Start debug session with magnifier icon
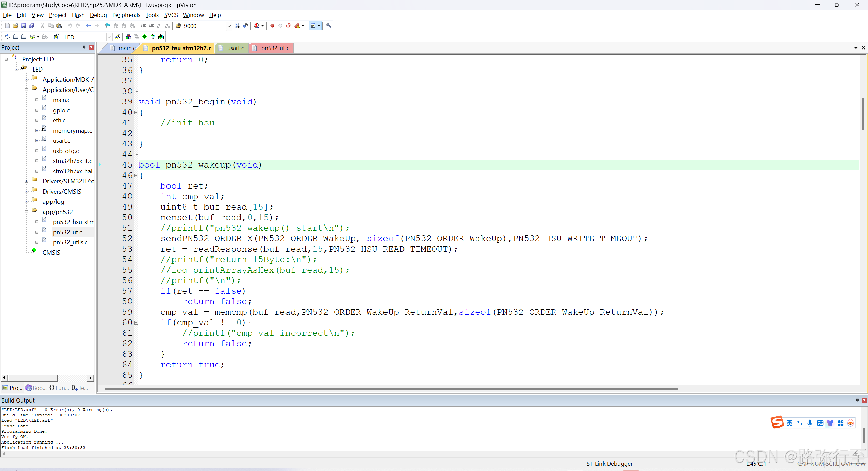868x471 pixels. coord(256,26)
